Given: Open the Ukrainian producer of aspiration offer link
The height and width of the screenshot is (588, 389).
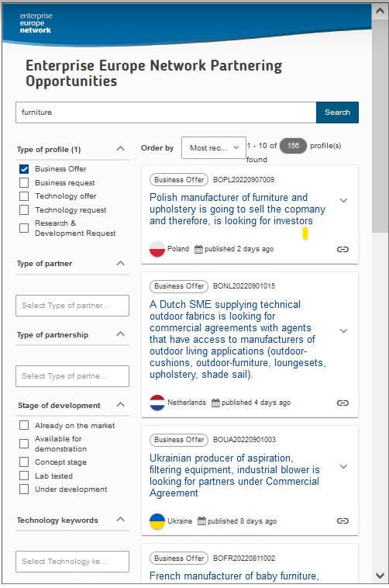Looking at the screenshot, I should [235, 476].
